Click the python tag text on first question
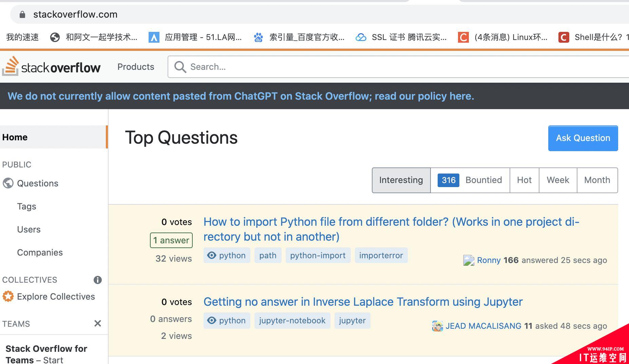629x364 pixels. (x=232, y=256)
